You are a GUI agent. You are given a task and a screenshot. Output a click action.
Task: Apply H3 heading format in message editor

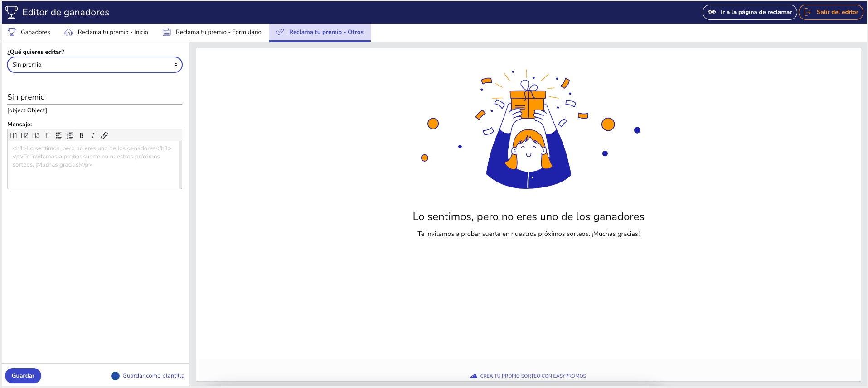[x=36, y=135]
